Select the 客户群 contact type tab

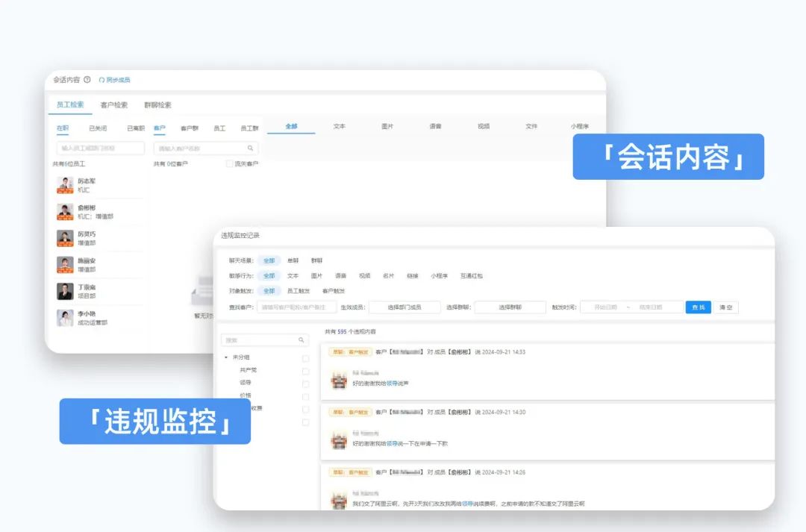tap(189, 128)
